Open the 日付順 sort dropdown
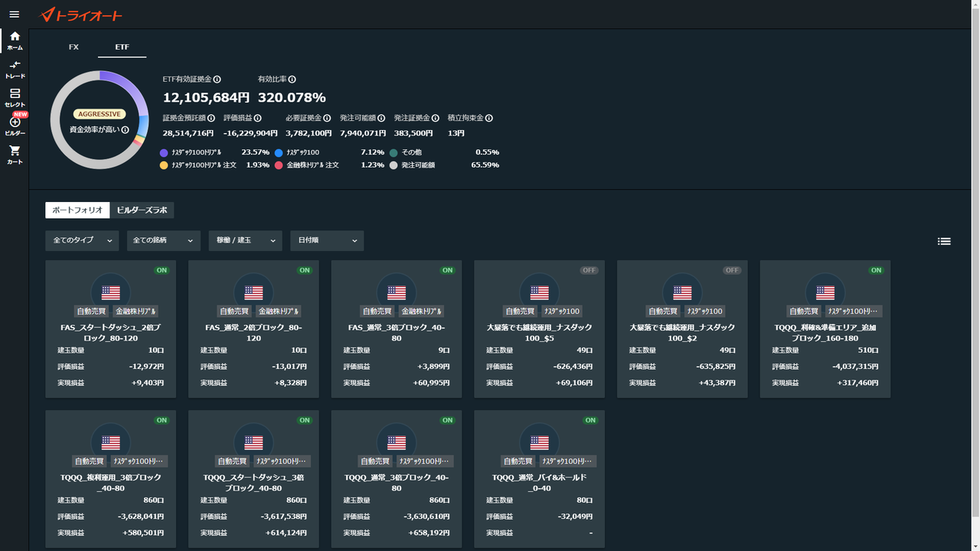The image size is (980, 551). [x=327, y=240]
